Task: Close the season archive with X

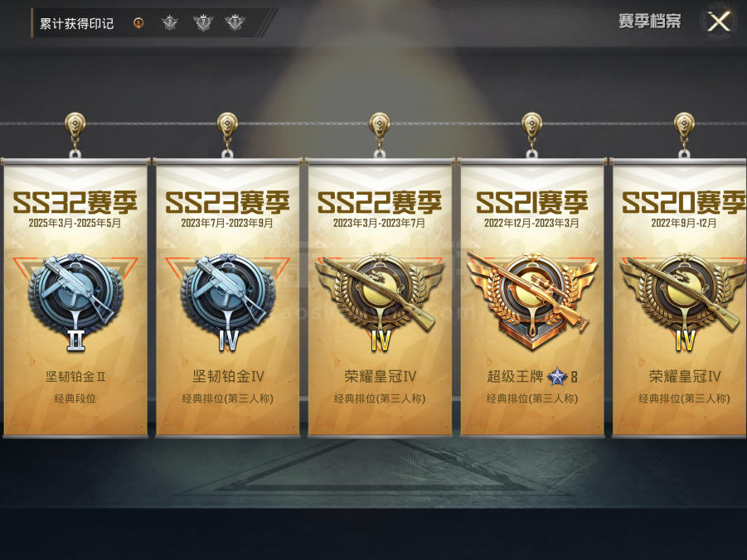Action: pos(719,22)
